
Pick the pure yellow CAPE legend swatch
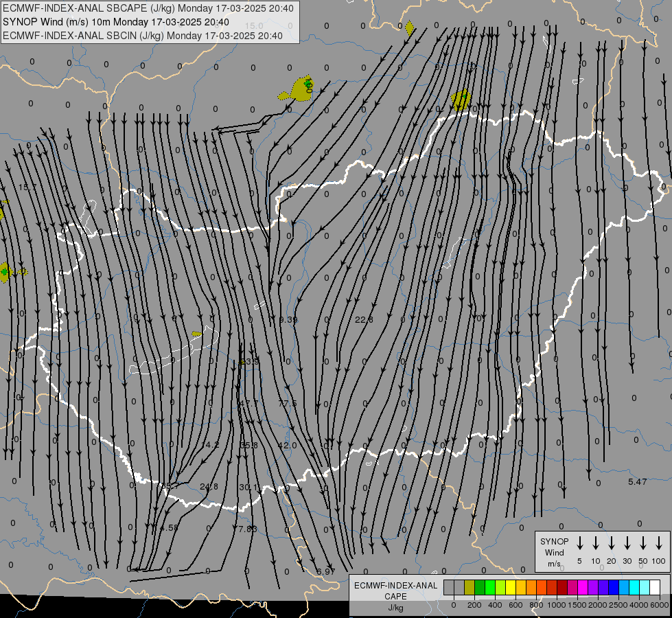coord(511,587)
